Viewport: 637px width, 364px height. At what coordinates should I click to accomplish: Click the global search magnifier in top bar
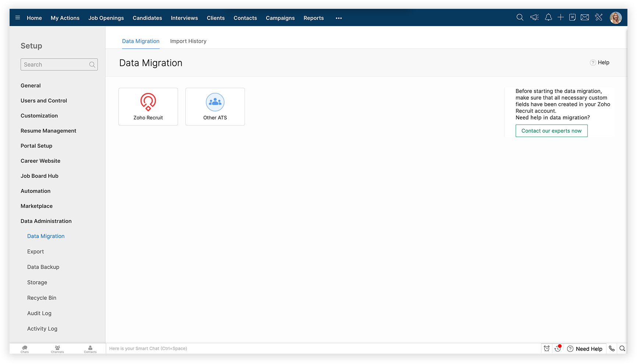520,17
